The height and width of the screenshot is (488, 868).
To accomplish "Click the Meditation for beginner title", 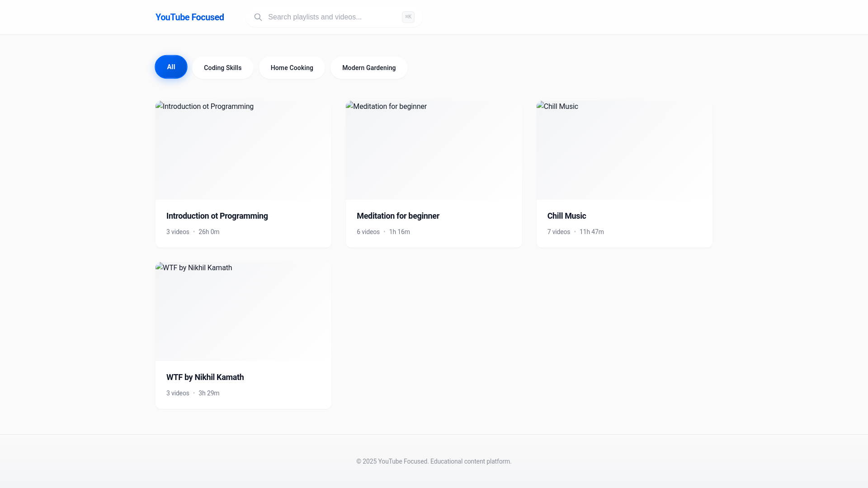I will click(398, 216).
